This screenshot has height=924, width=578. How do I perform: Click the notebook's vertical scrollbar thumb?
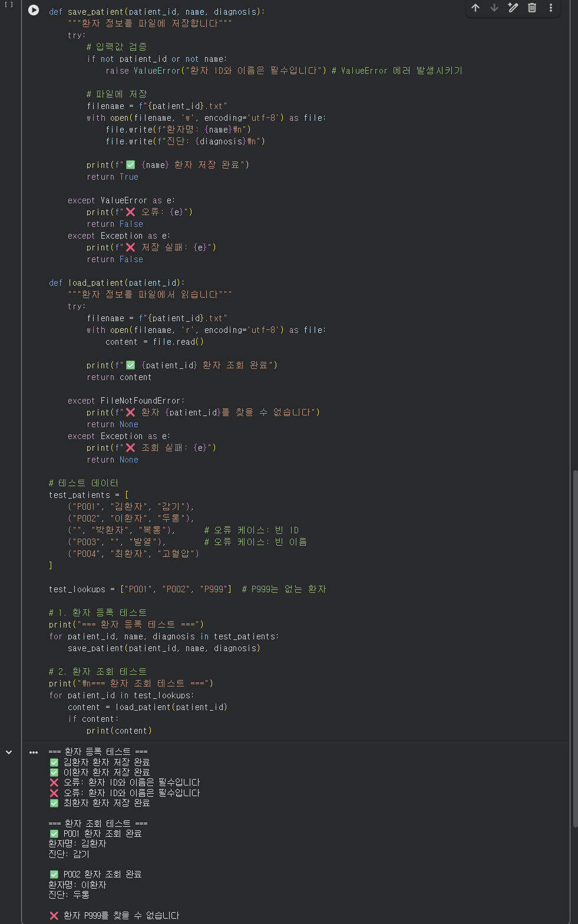click(574, 649)
